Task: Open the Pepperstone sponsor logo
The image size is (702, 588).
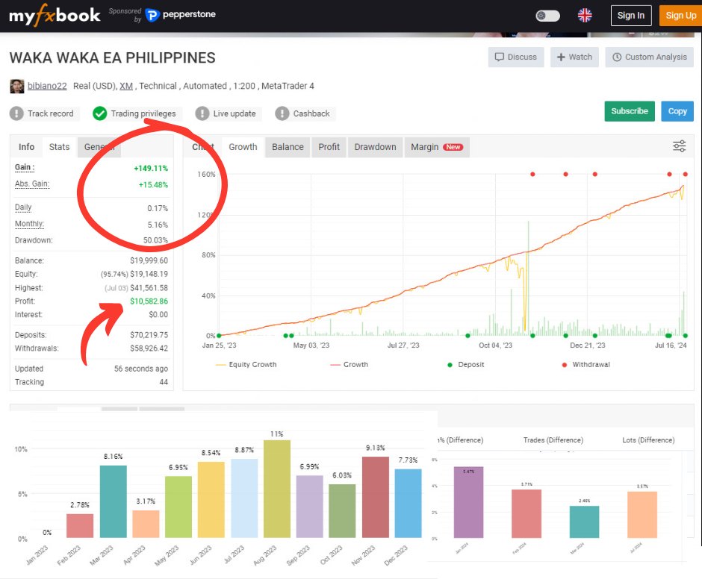Action: (181, 15)
